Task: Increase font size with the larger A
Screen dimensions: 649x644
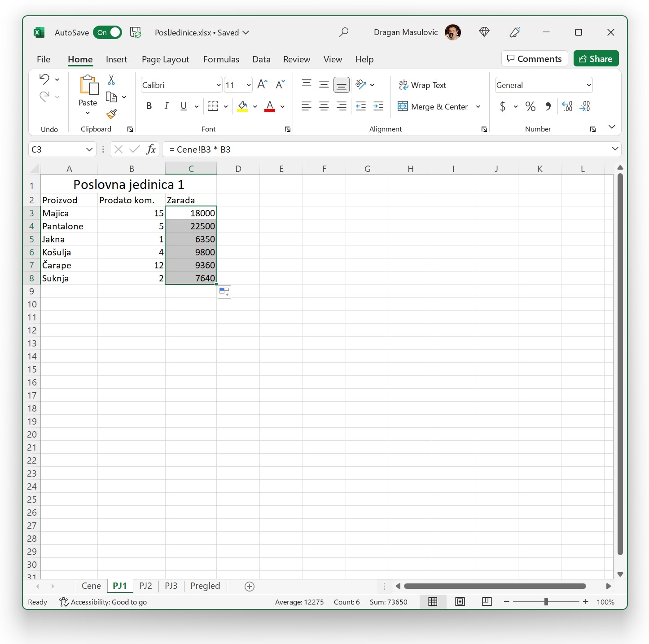Action: 263,84
